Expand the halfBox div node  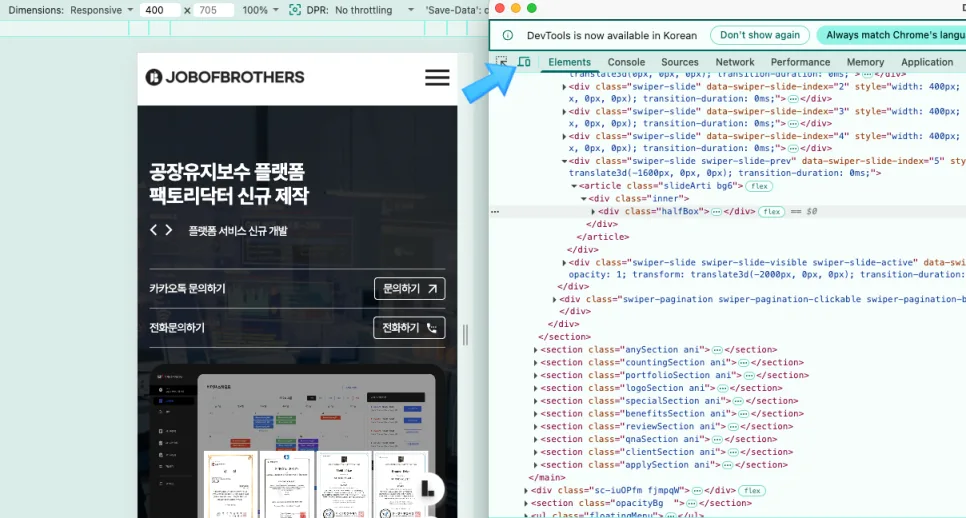[x=593, y=211]
